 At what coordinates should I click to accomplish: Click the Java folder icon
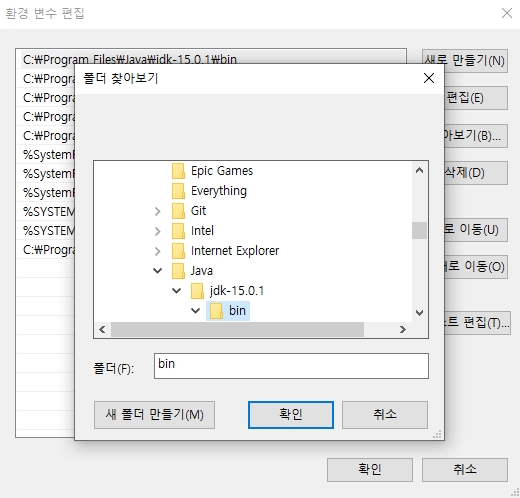[x=178, y=271]
